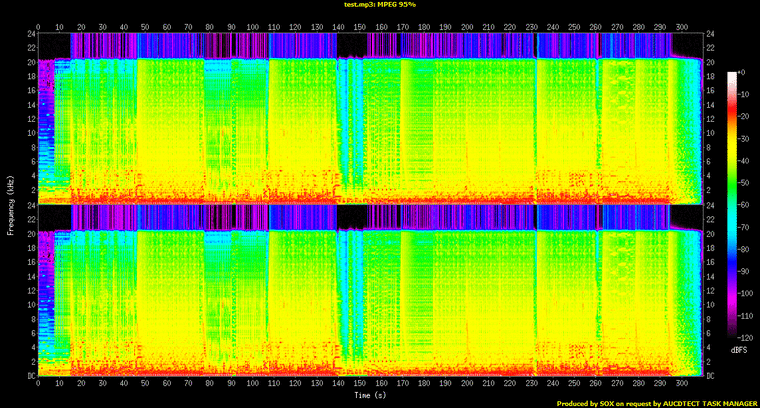Image resolution: width=760 pixels, height=408 pixels.
Task: Click the dBFS label under the color scale
Action: point(738,351)
